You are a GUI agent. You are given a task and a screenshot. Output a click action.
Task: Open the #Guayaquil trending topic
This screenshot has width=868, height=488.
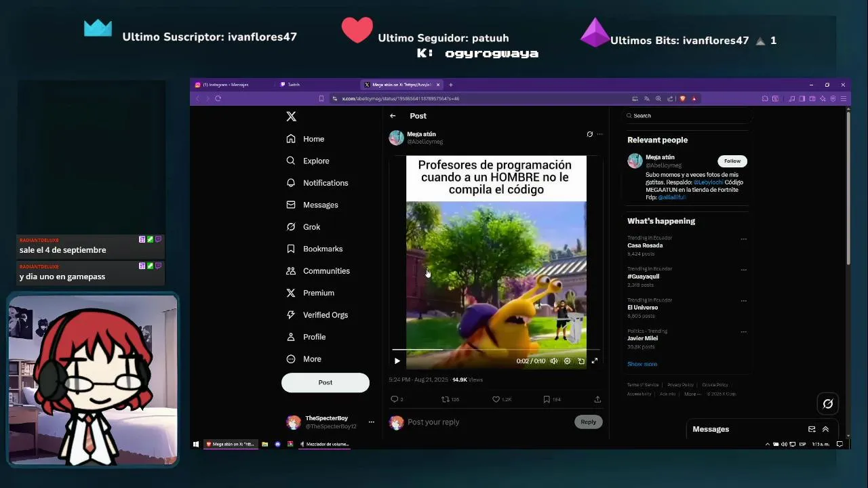click(643, 277)
